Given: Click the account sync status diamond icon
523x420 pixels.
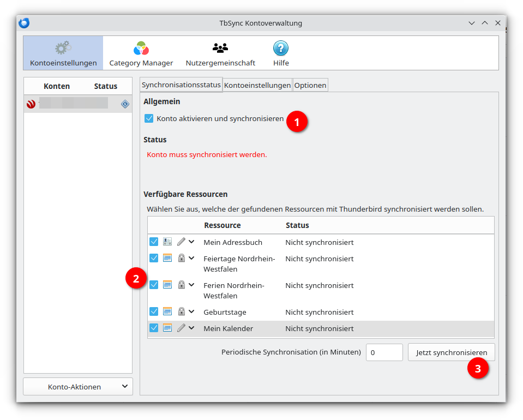Looking at the screenshot, I should coord(125,104).
